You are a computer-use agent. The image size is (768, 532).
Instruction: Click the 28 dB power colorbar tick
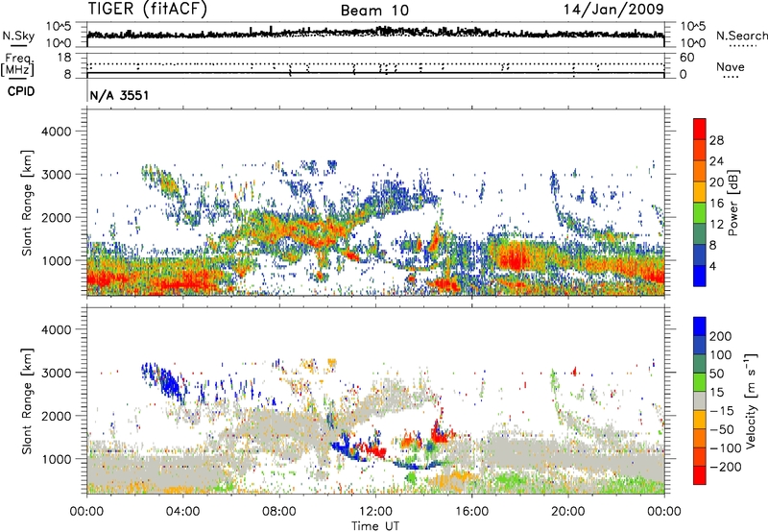716,140
